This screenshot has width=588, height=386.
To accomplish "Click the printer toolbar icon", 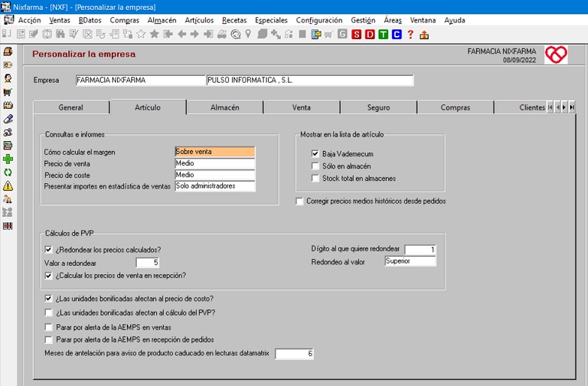I will [222, 35].
